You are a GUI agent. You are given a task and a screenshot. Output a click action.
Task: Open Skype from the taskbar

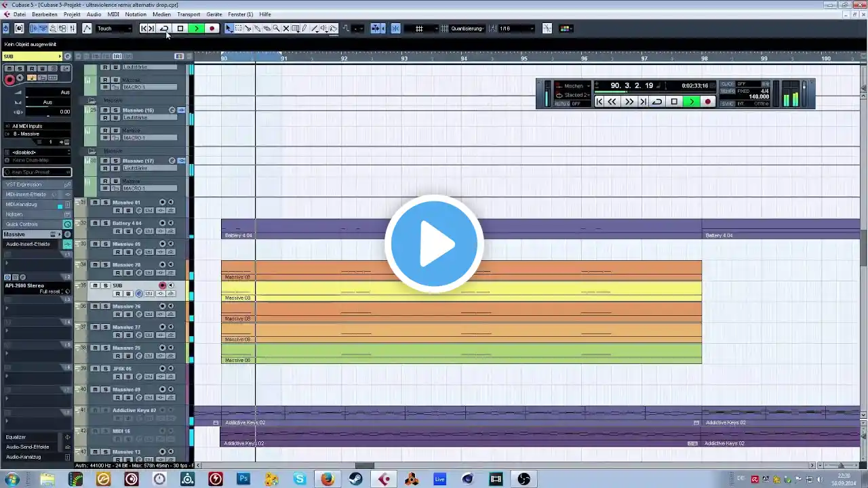300,479
